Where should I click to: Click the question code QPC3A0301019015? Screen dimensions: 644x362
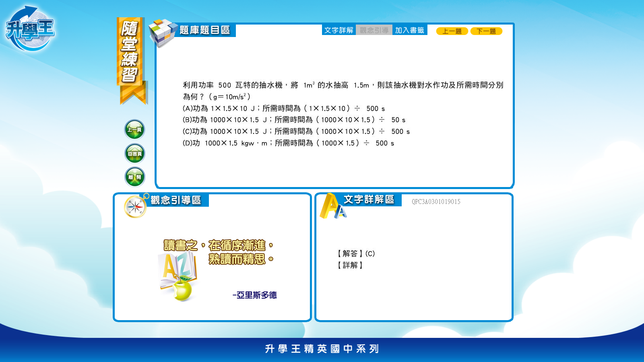click(x=436, y=202)
